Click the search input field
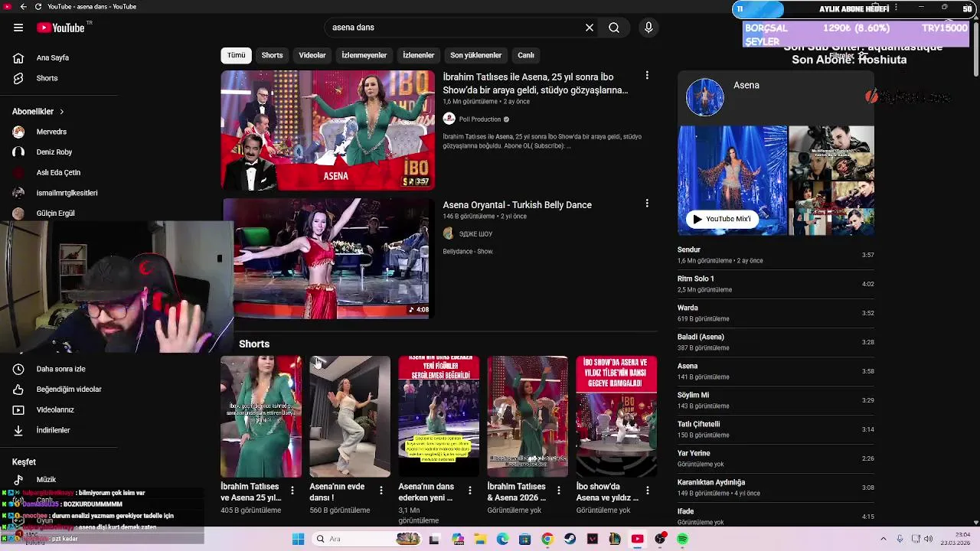980x551 pixels. pos(456,28)
